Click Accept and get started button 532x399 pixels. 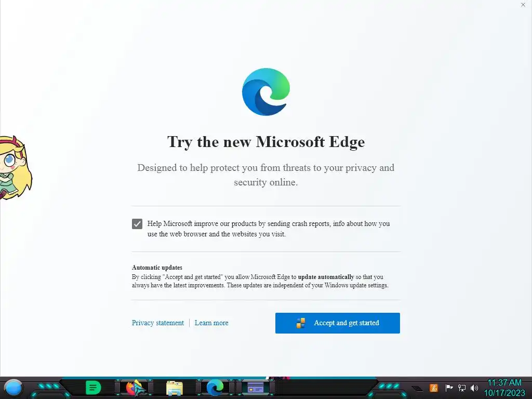(338, 323)
